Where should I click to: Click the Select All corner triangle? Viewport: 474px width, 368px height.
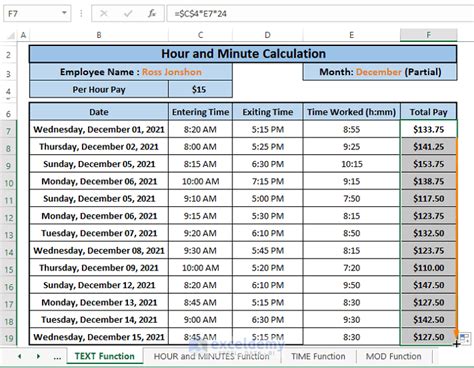11,35
